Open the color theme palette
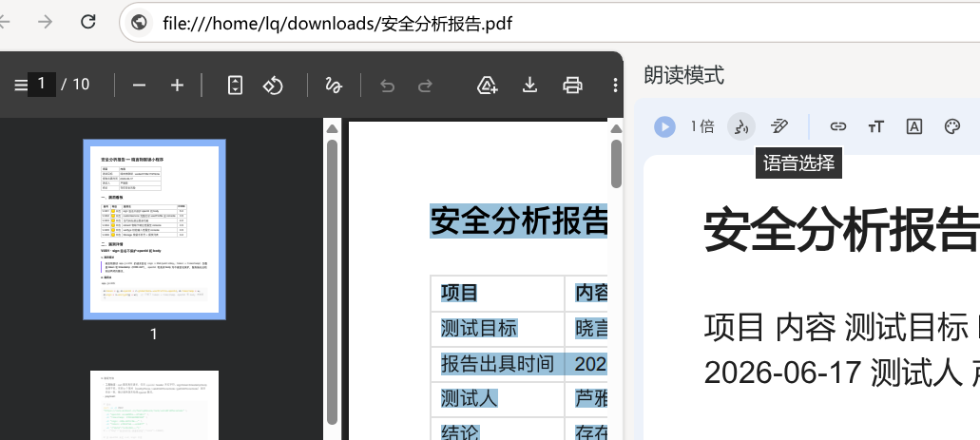 pyautogui.click(x=951, y=127)
